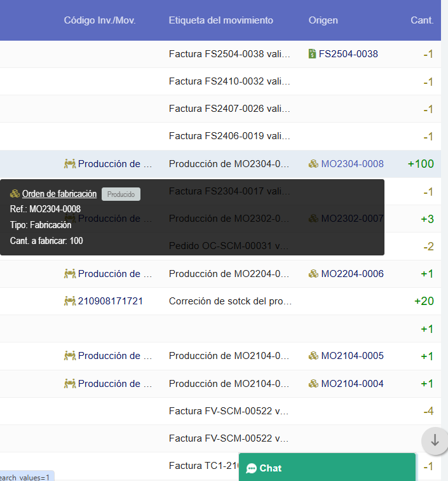Click the quantity +3

click(x=427, y=219)
